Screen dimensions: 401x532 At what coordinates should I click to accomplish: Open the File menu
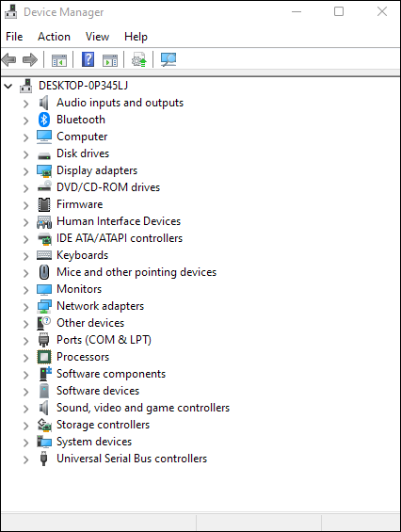point(14,37)
